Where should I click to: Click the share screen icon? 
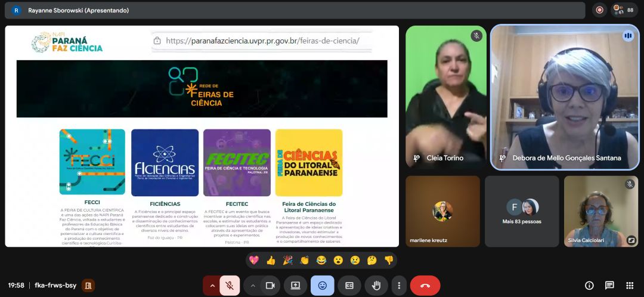(x=295, y=286)
